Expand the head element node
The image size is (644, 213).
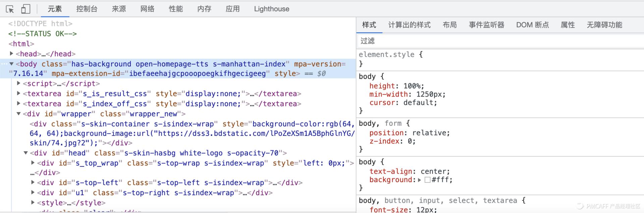(x=11, y=54)
